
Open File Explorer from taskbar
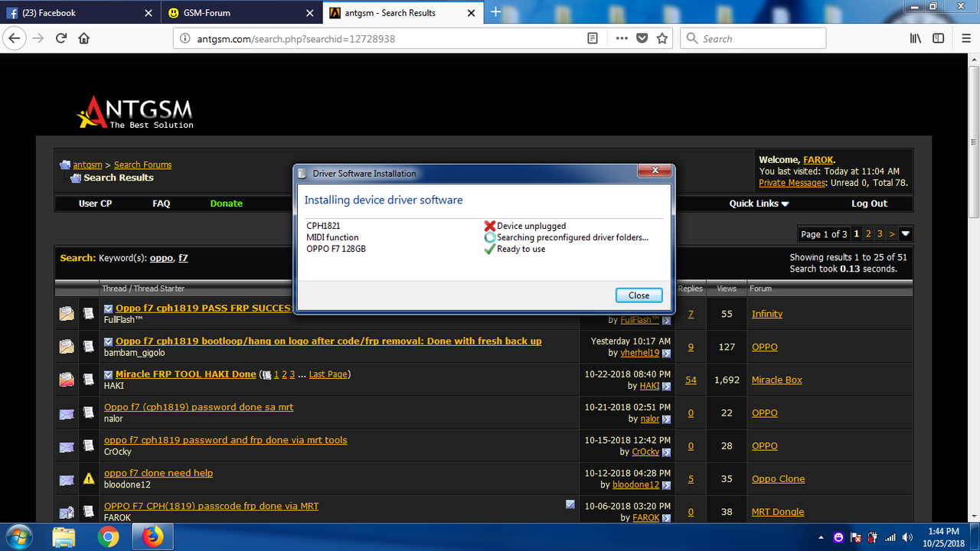[64, 537]
